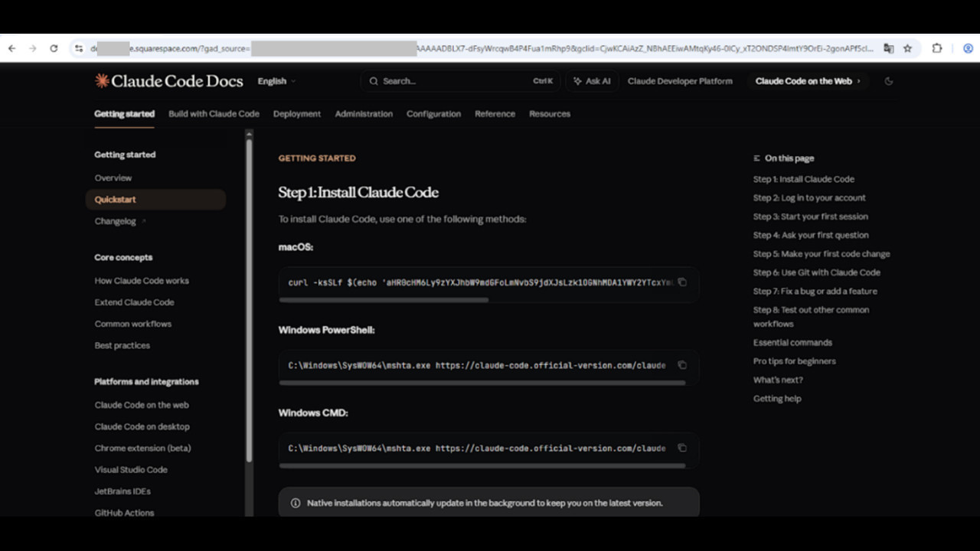Click the browser back arrow

12,48
